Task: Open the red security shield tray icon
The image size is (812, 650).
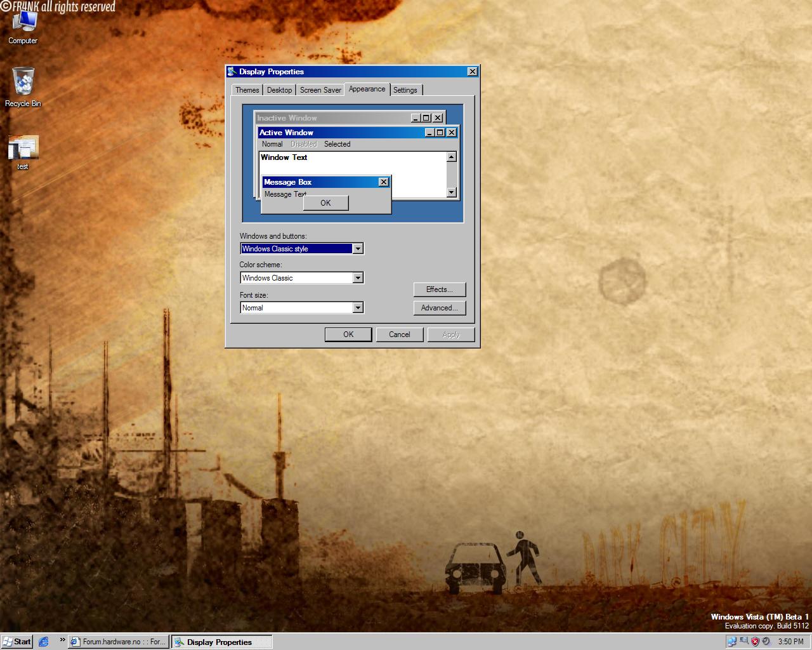Action: pyautogui.click(x=755, y=642)
